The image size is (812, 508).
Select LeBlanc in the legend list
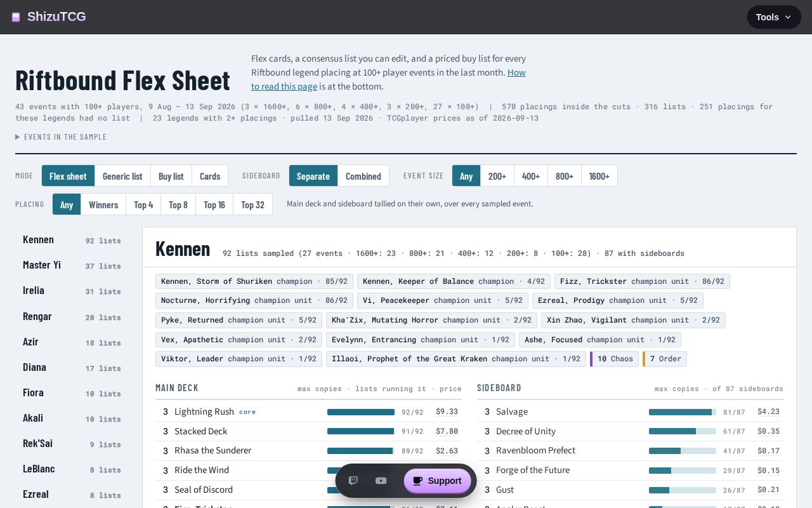(x=72, y=469)
